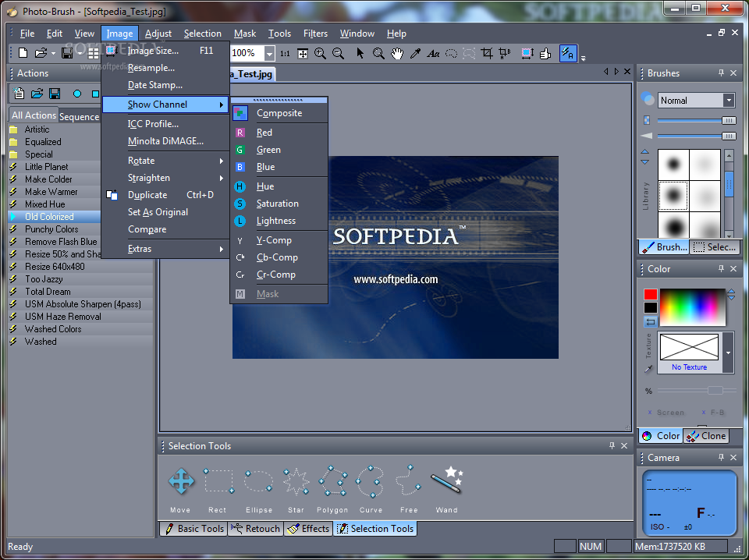The width and height of the screenshot is (749, 560).
Task: Choose the Free selection tool
Action: 408,480
